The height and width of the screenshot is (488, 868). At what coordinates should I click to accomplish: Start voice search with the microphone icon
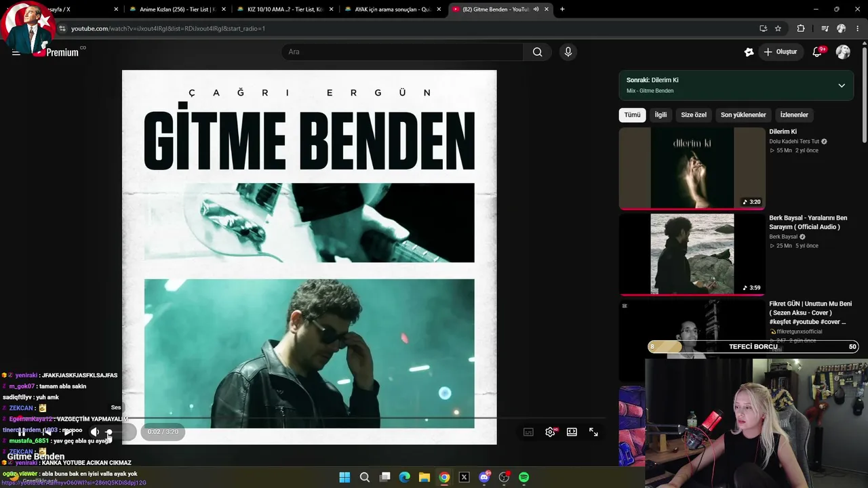pos(568,52)
